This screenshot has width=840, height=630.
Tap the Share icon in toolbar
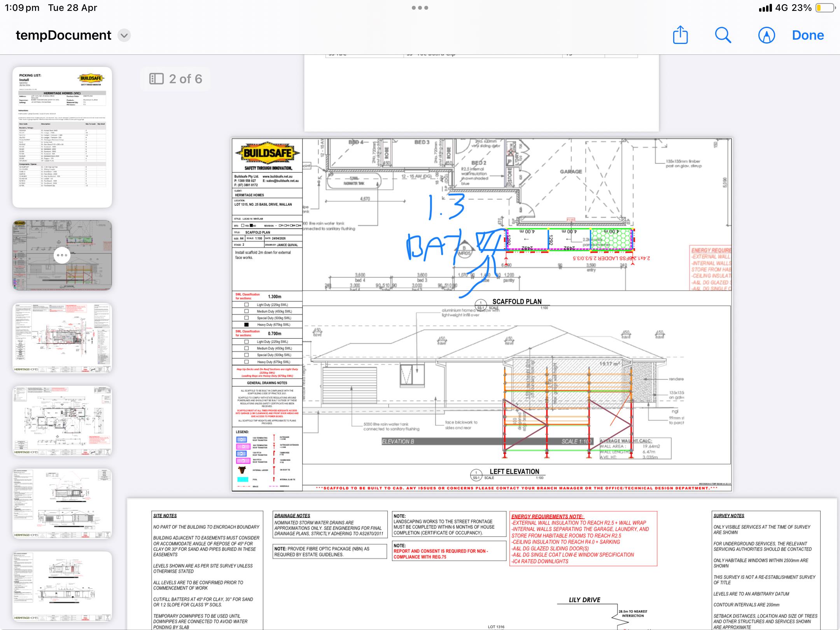point(680,35)
